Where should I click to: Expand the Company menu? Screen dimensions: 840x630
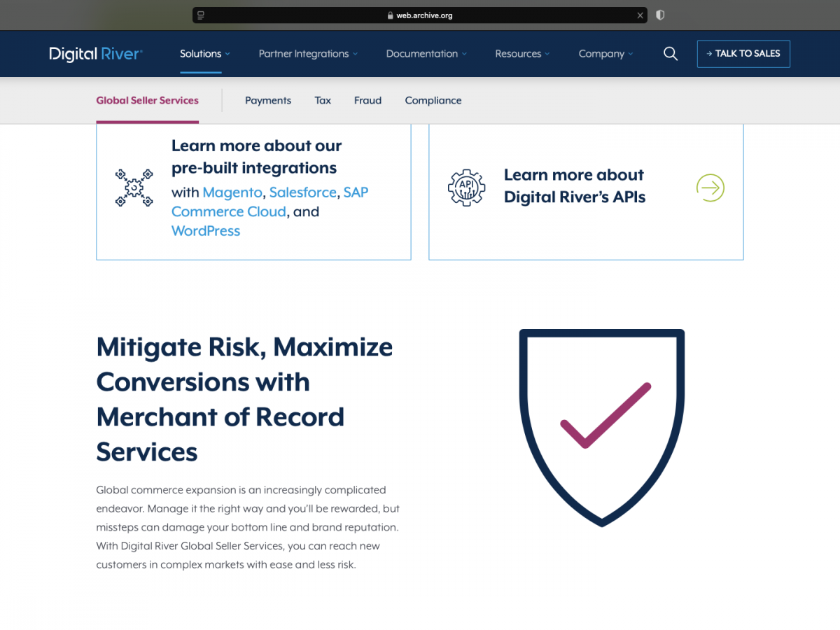(605, 54)
